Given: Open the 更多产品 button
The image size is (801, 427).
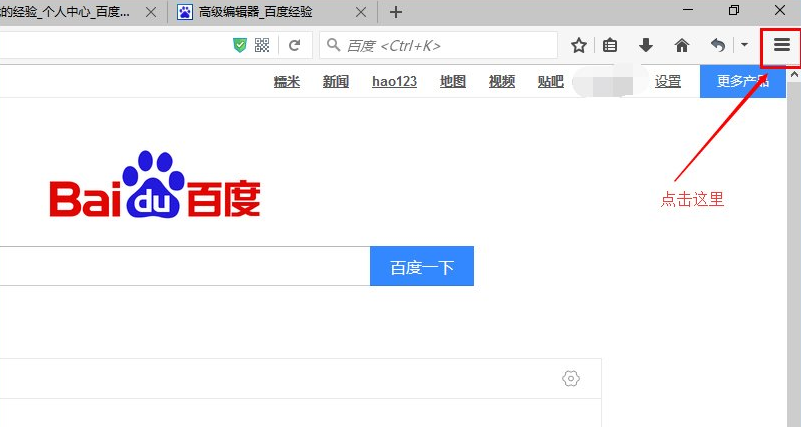Looking at the screenshot, I should (x=743, y=81).
